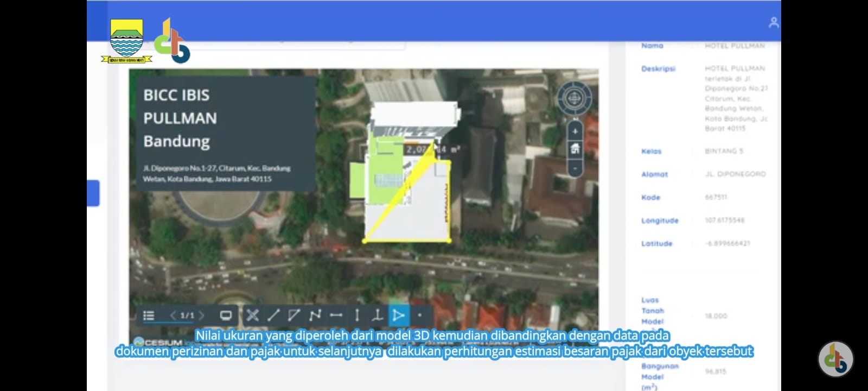Click the Cesium ion logo link

(158, 343)
